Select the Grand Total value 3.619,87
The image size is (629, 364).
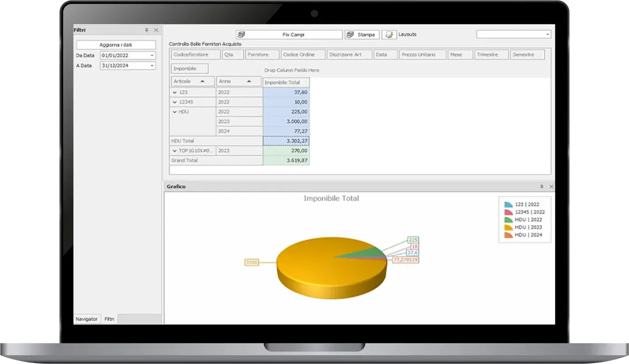point(286,160)
